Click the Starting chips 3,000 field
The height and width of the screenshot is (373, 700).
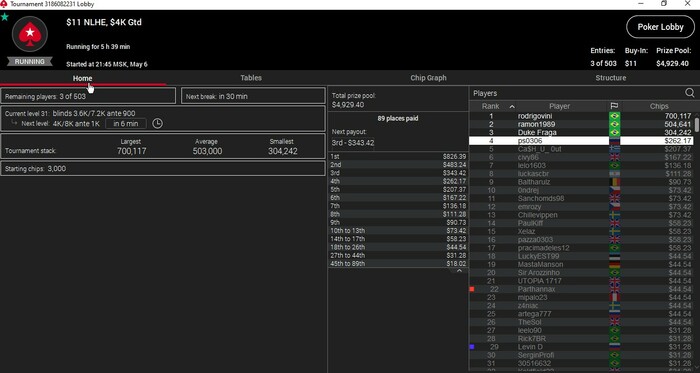pyautogui.click(x=163, y=169)
